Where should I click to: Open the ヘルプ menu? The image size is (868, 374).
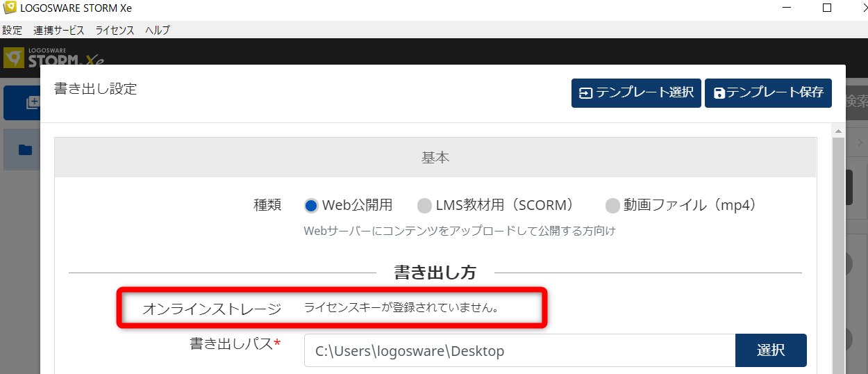(158, 31)
